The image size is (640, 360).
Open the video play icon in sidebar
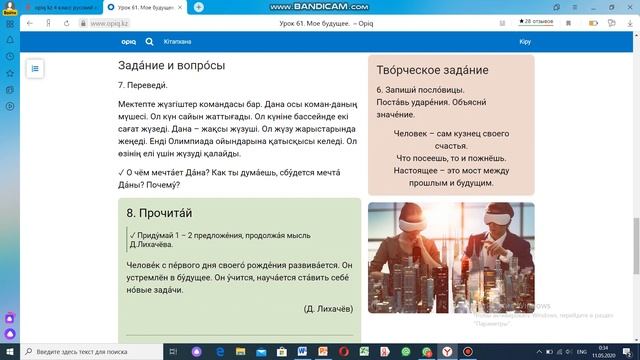point(10,107)
